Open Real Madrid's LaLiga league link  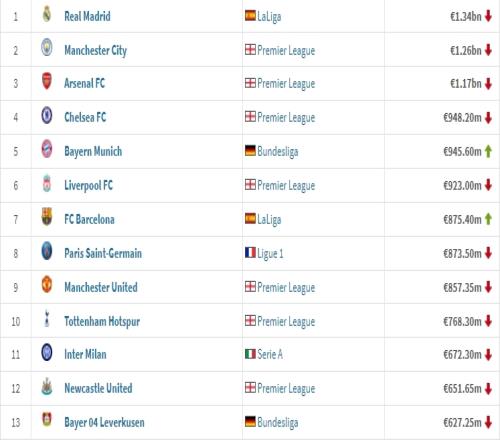[x=269, y=16]
